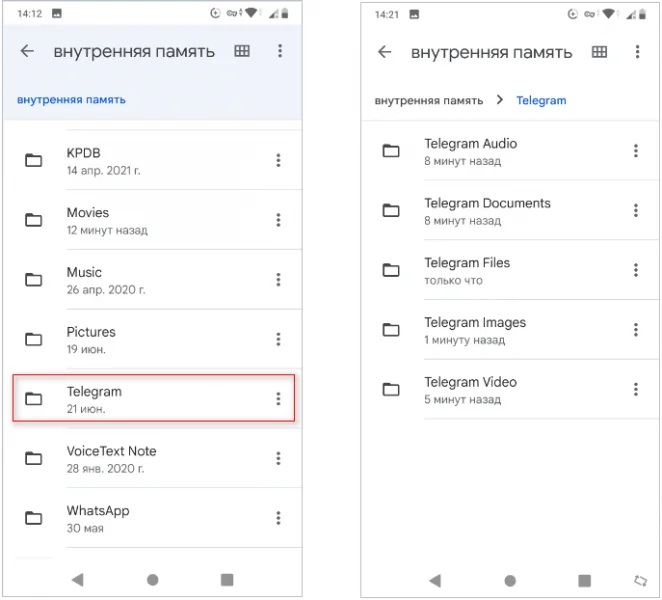Open more options for Telegram Files
Viewport: 662px width, 600px height.
pyautogui.click(x=636, y=270)
